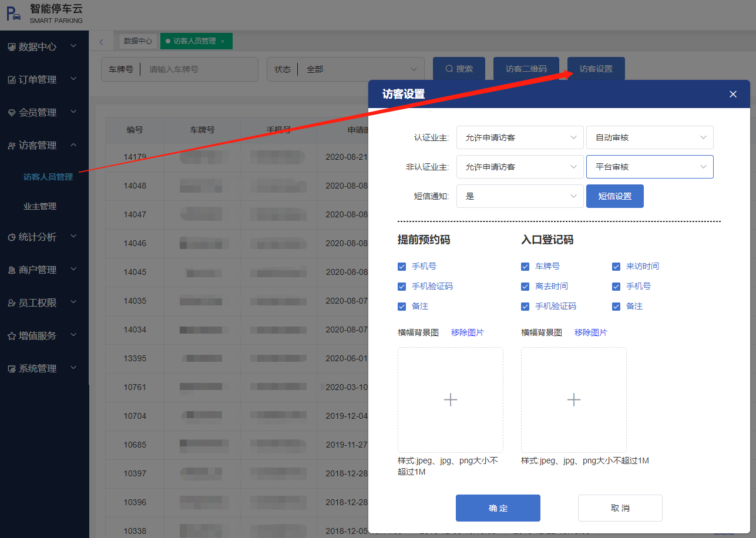Close the 访客设置 dialog with X
756x538 pixels.
[x=733, y=94]
